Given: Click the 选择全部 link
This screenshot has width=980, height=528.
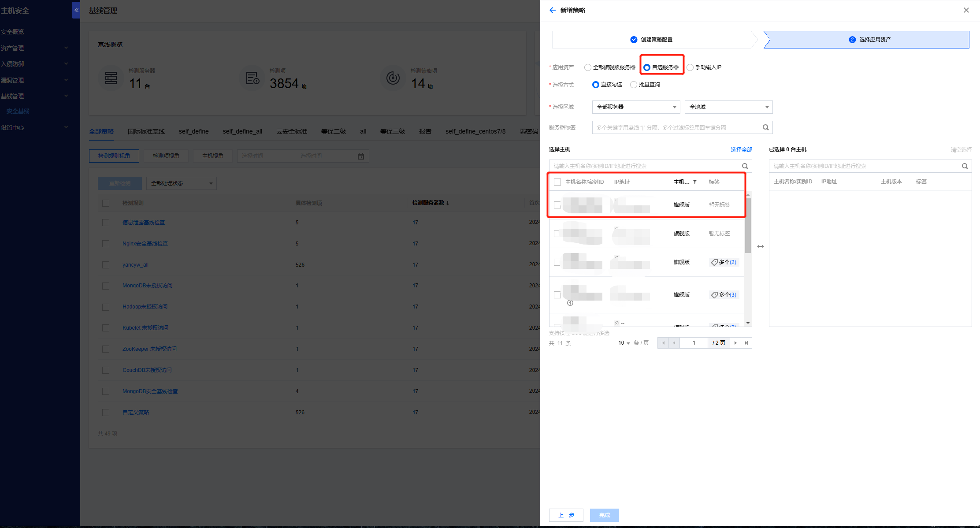Looking at the screenshot, I should point(741,150).
